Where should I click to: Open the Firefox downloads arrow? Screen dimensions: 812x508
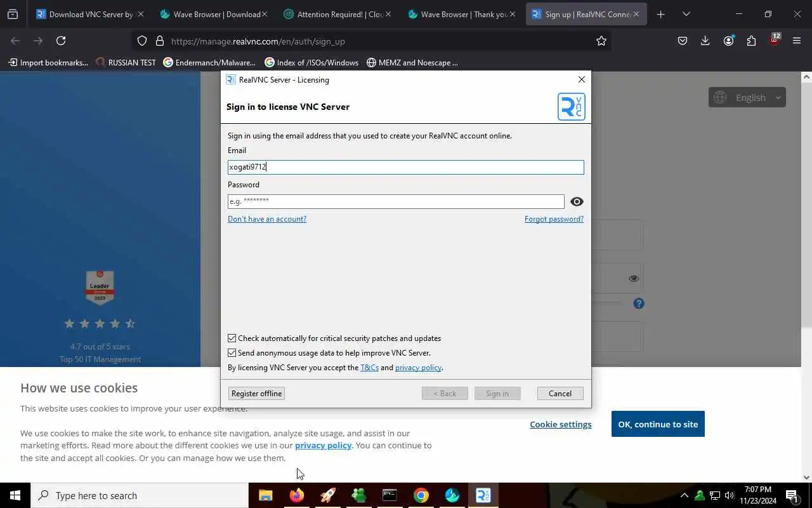705,41
